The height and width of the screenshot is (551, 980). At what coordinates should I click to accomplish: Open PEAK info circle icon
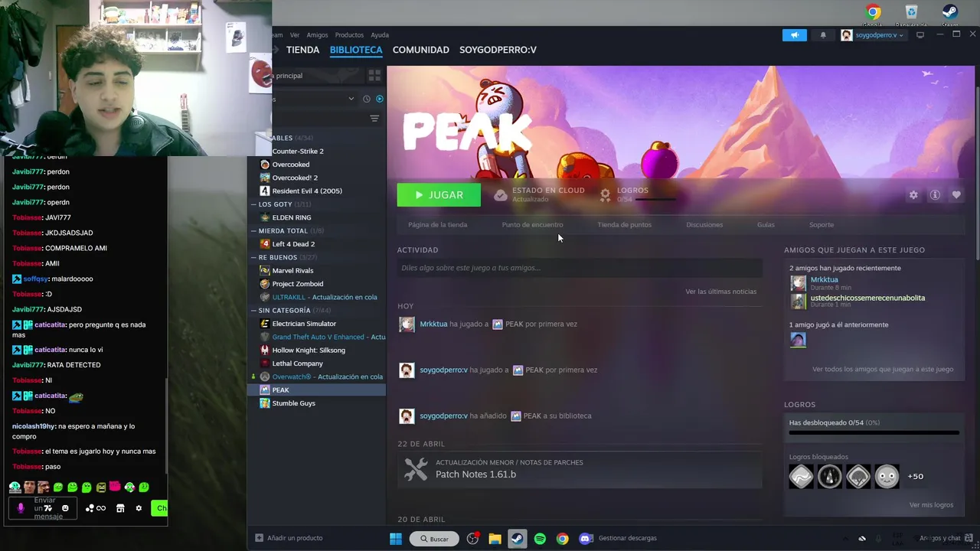pyautogui.click(x=935, y=195)
